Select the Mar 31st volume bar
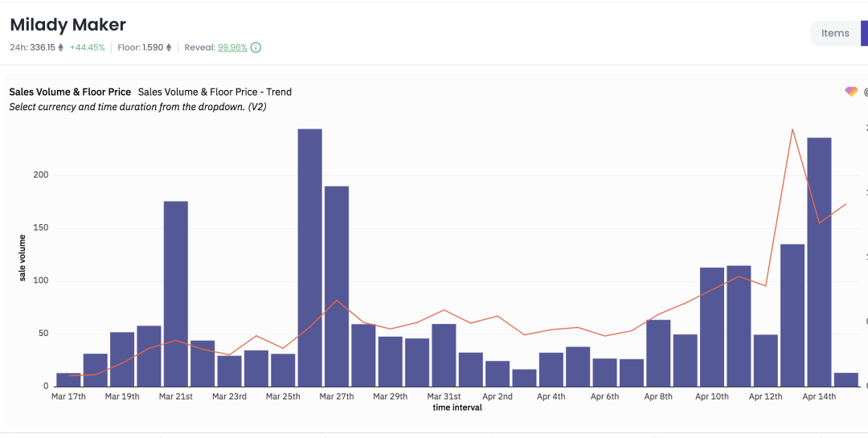The width and height of the screenshot is (868, 438). click(444, 355)
